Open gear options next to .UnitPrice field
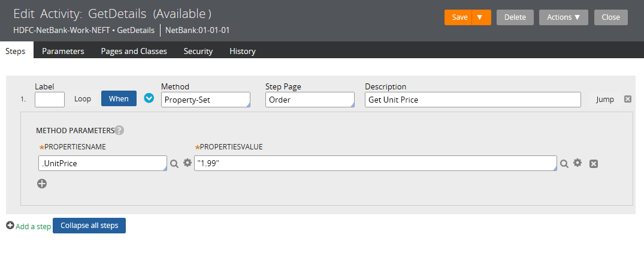The image size is (644, 273). coord(187,163)
